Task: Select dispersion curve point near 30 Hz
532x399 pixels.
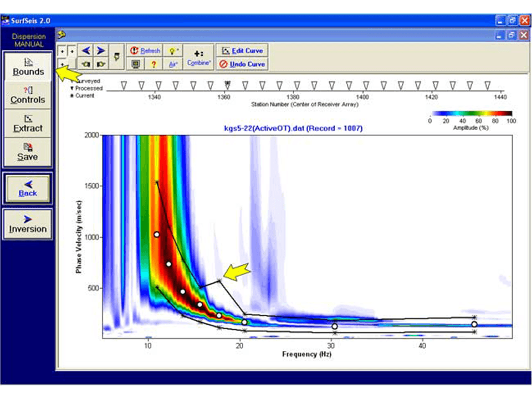Action: click(x=335, y=326)
